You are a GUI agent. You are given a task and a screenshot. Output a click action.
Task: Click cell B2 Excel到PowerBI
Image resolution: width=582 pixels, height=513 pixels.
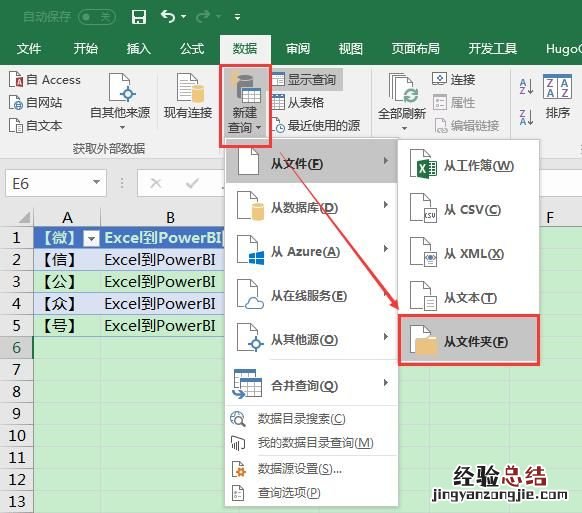(163, 260)
